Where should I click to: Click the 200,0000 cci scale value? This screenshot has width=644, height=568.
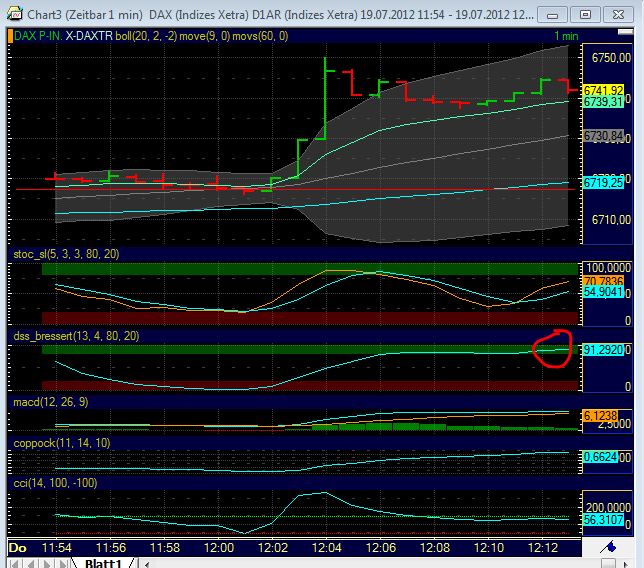click(608, 507)
